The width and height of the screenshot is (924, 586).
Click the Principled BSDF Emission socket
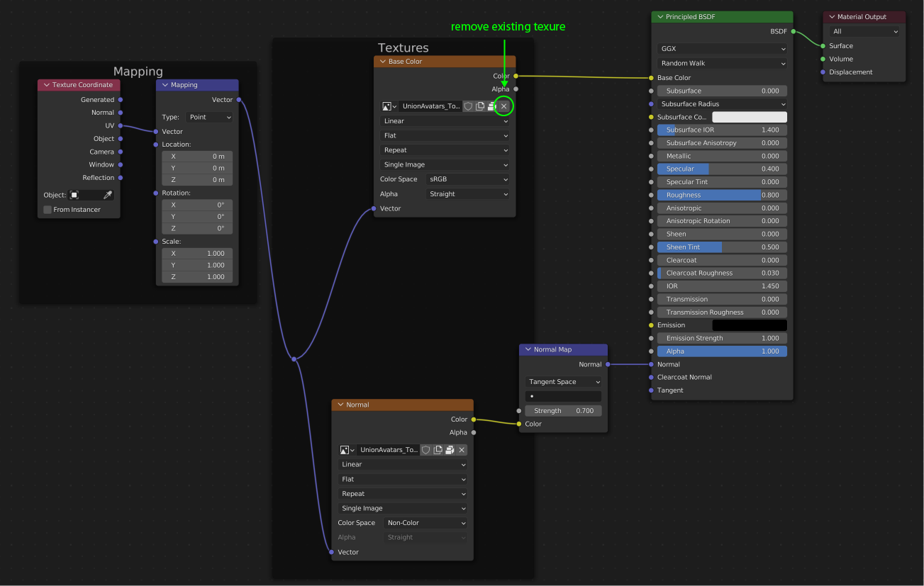coord(651,325)
